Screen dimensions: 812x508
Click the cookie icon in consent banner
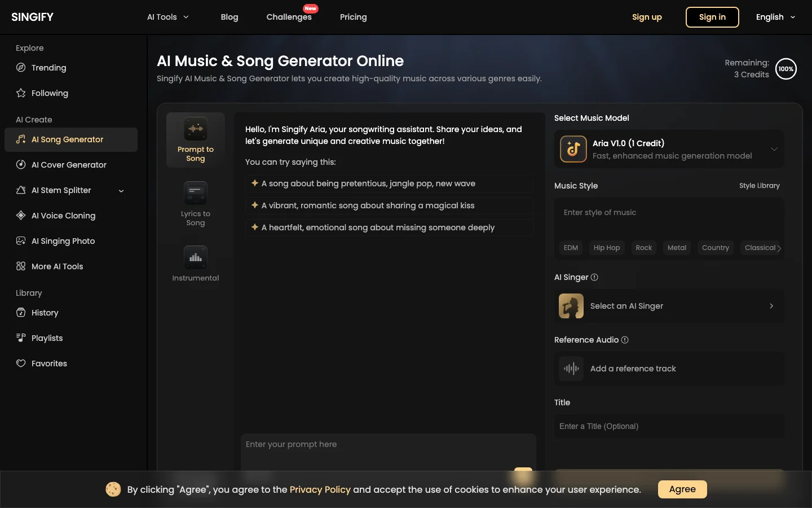[113, 489]
